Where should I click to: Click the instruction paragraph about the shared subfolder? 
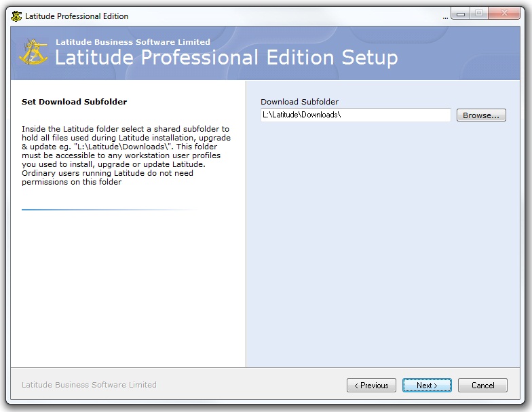[126, 155]
